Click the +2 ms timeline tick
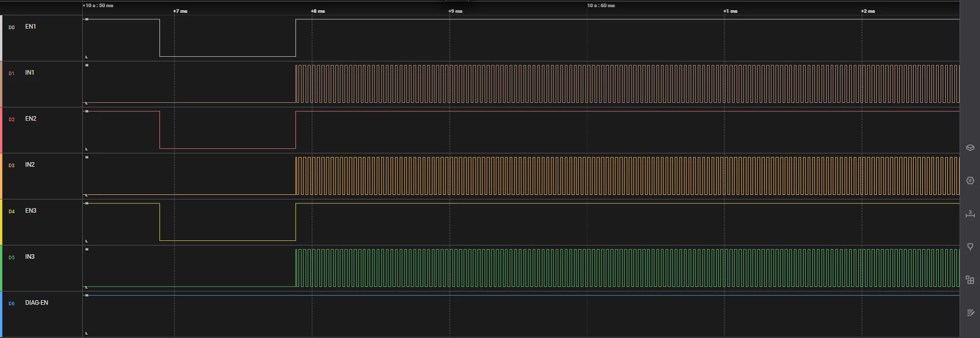The width and height of the screenshot is (980, 338). click(868, 11)
